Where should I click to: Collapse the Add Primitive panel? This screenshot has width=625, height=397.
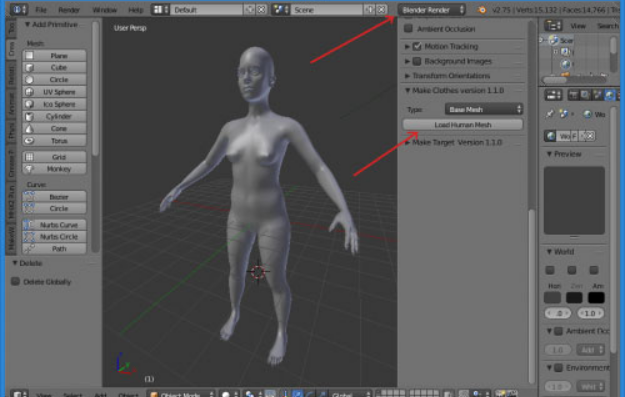tap(27, 24)
